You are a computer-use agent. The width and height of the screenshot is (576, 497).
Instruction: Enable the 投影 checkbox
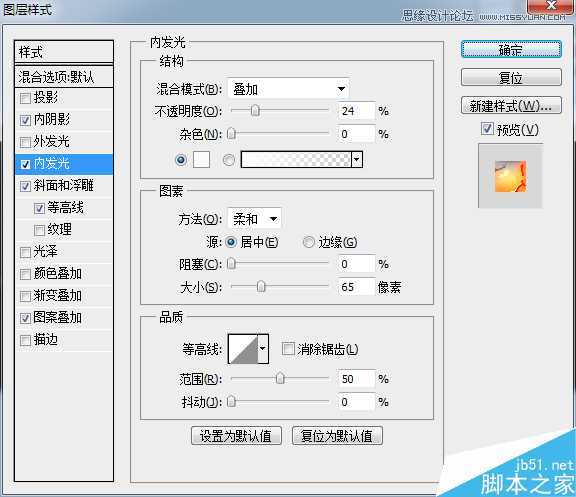pos(25,98)
